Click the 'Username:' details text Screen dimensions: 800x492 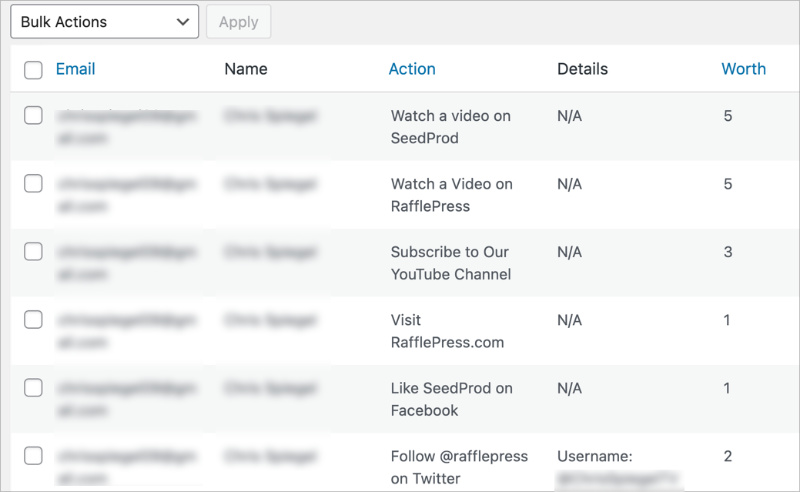(594, 456)
